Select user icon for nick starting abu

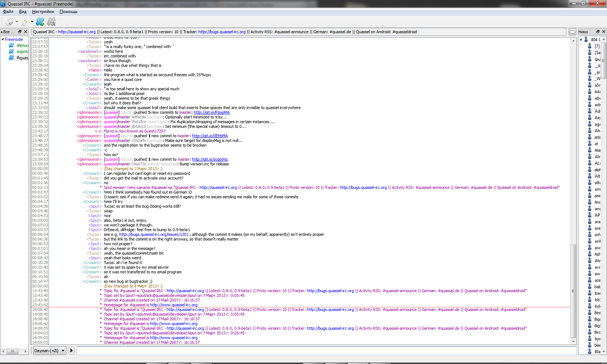[x=590, y=98]
